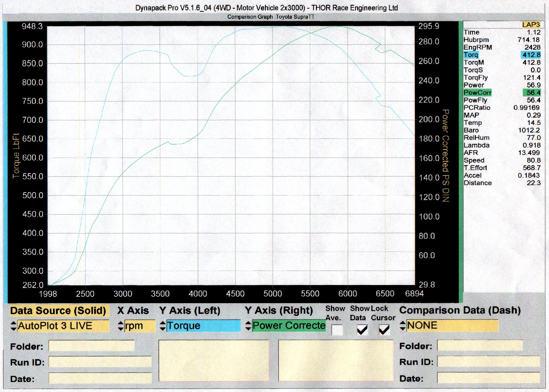Click the Comparison Graph Toyota SupraTT subtitle
This screenshot has width=549, height=392.
point(271,17)
